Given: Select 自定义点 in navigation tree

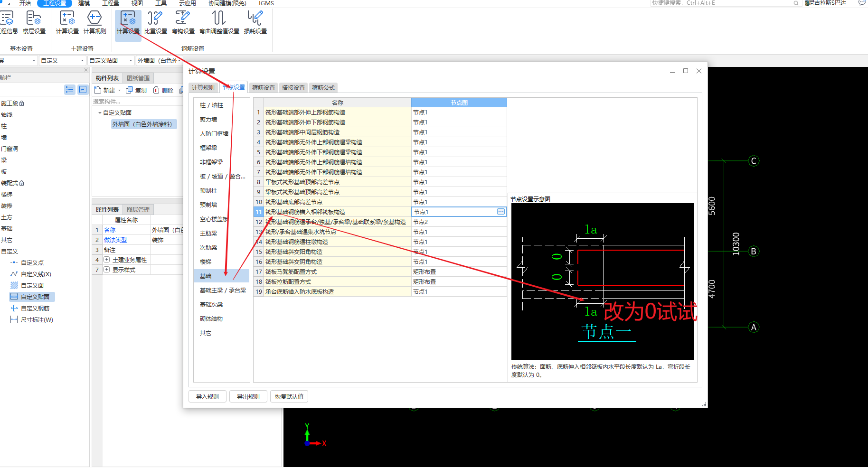Looking at the screenshot, I should (x=32, y=262).
